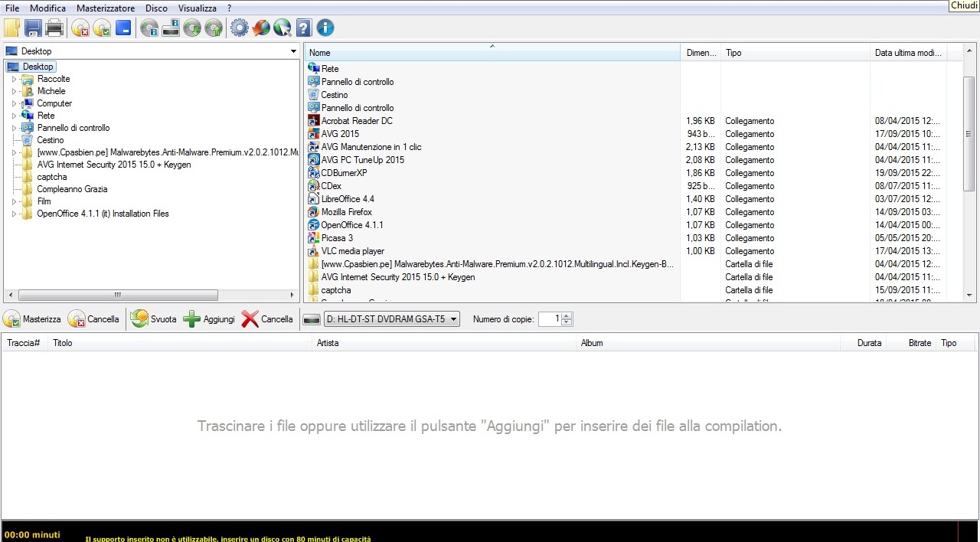Viewport: 980px width, 542px height.
Task: Save the compilation using the floppy disk icon
Action: coord(33,28)
